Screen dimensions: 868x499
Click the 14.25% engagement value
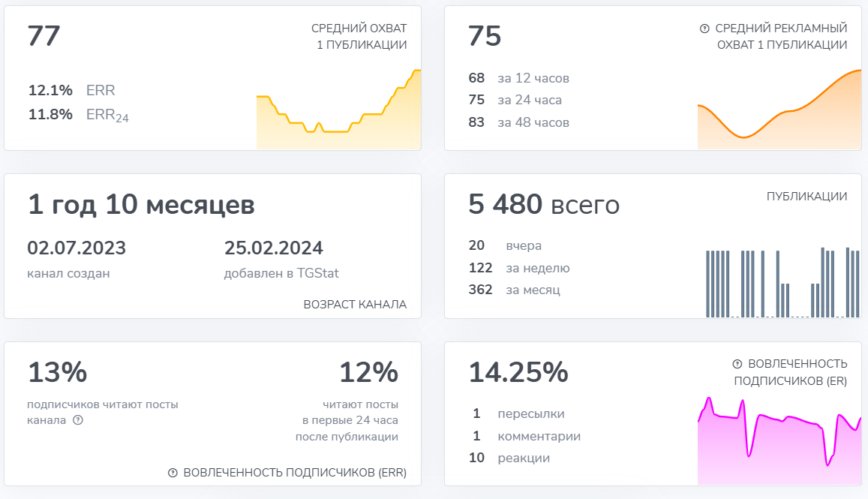[518, 372]
